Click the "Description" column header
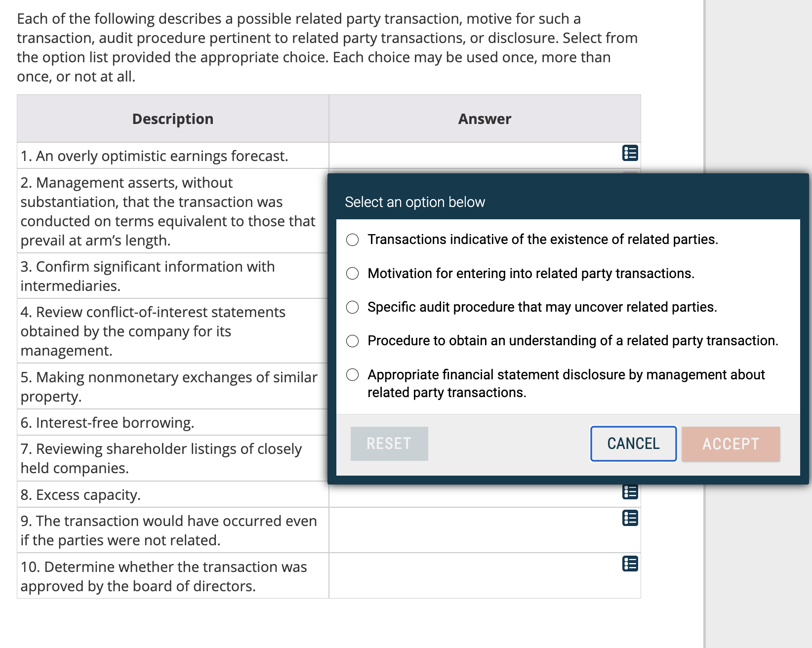 click(172, 119)
